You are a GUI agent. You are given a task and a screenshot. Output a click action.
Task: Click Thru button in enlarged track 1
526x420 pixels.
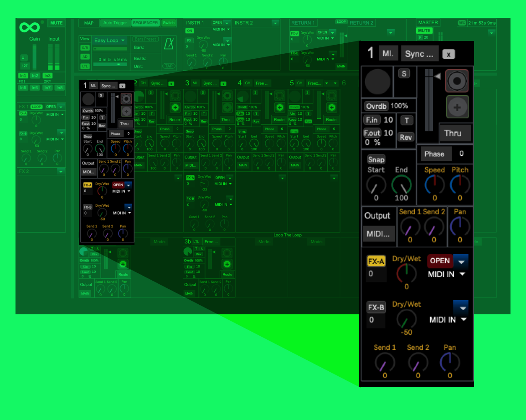pos(455,133)
